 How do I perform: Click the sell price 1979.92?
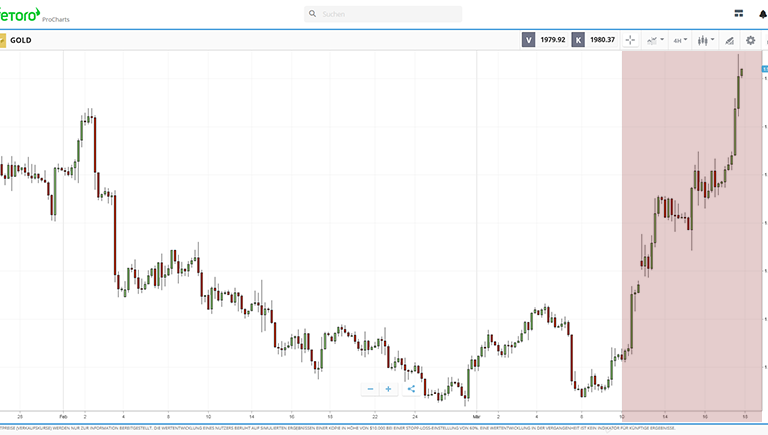tap(553, 40)
